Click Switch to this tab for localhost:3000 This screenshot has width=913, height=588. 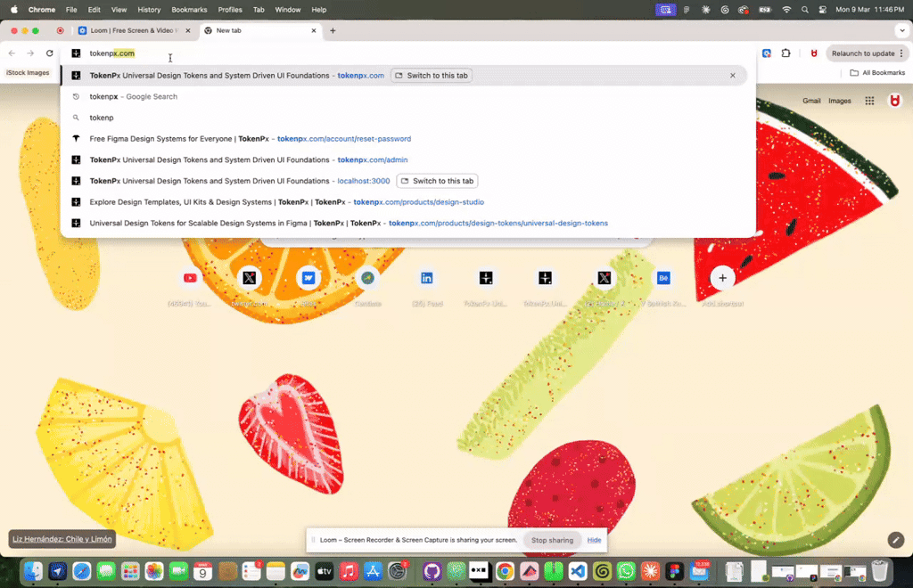click(437, 181)
